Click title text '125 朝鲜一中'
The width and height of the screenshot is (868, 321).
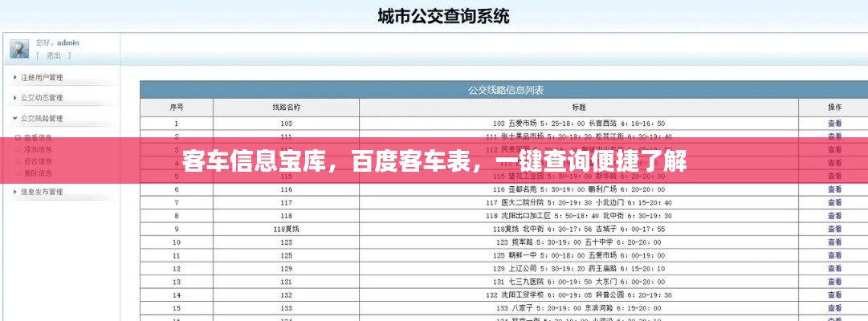pyautogui.click(x=516, y=256)
